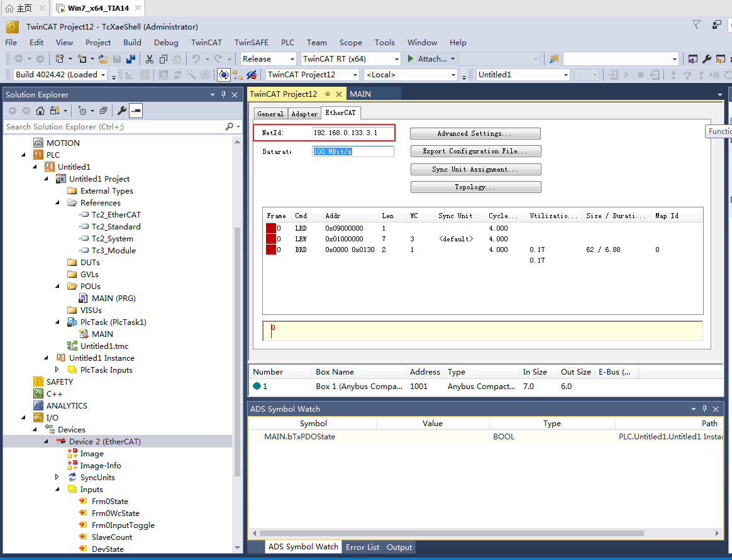The height and width of the screenshot is (560, 732).
Task: Click the filter funnel icon in title bar
Action: coord(697,25)
